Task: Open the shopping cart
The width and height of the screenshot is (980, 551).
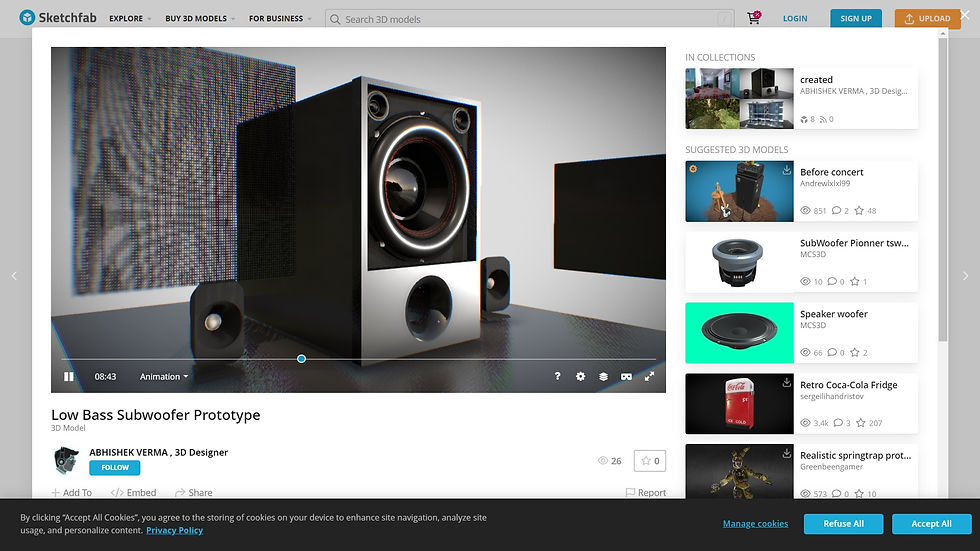Action: tap(754, 18)
